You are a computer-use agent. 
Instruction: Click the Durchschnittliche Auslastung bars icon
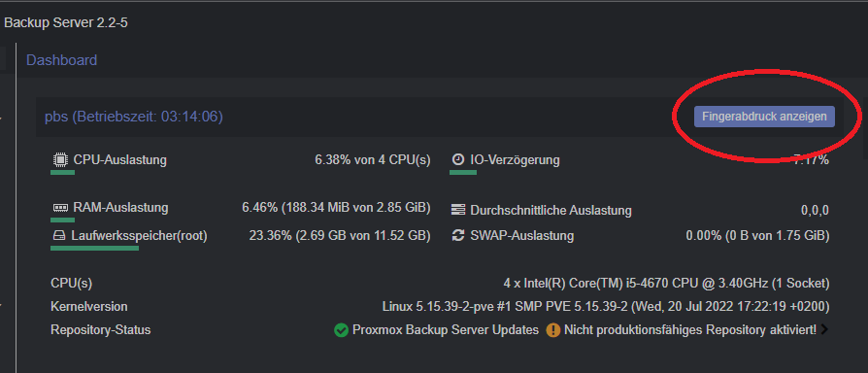point(458,210)
